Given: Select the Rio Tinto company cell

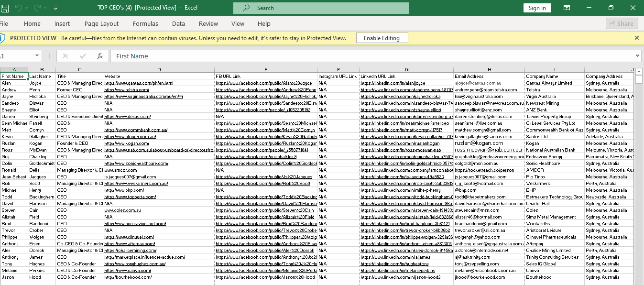Looking at the screenshot, I should click(x=555, y=177).
